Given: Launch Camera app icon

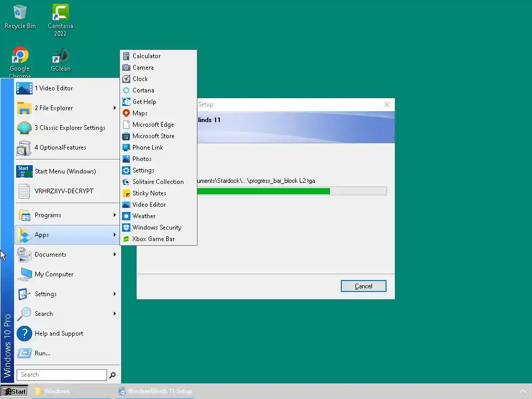Looking at the screenshot, I should 126,68.
